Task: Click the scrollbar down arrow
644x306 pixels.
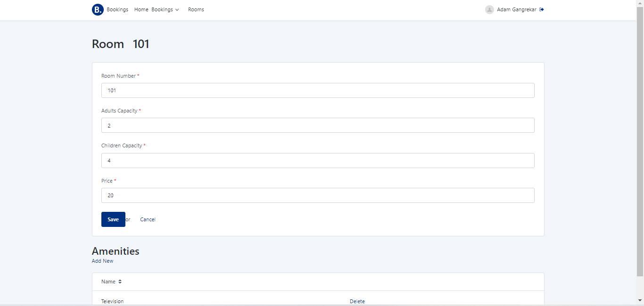Action: (x=640, y=300)
